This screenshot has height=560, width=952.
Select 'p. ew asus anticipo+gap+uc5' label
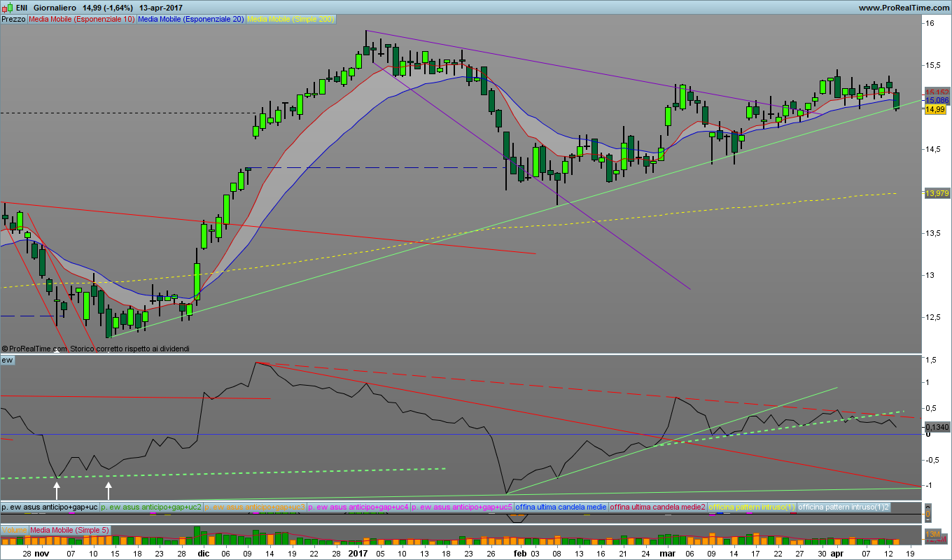(x=462, y=506)
